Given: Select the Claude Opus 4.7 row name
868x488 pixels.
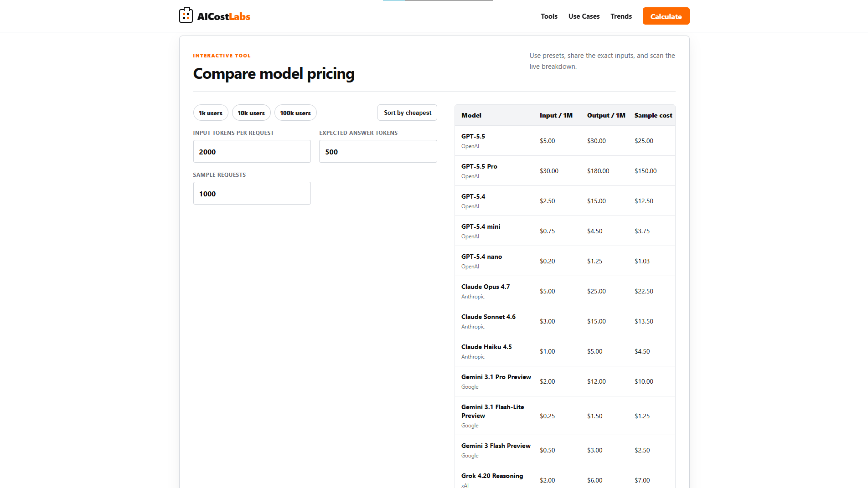Looking at the screenshot, I should pyautogui.click(x=486, y=287).
